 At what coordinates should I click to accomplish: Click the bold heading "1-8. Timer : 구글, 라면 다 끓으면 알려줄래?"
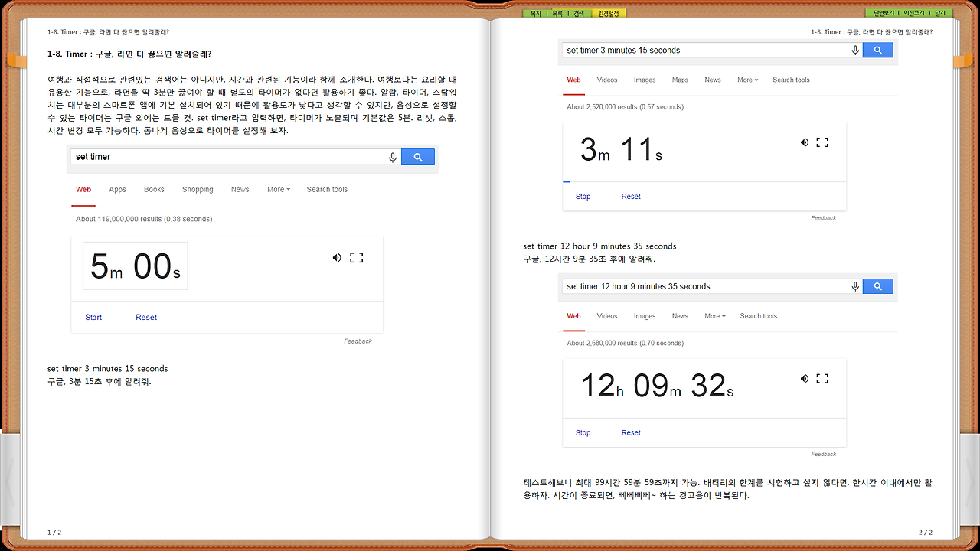129,54
